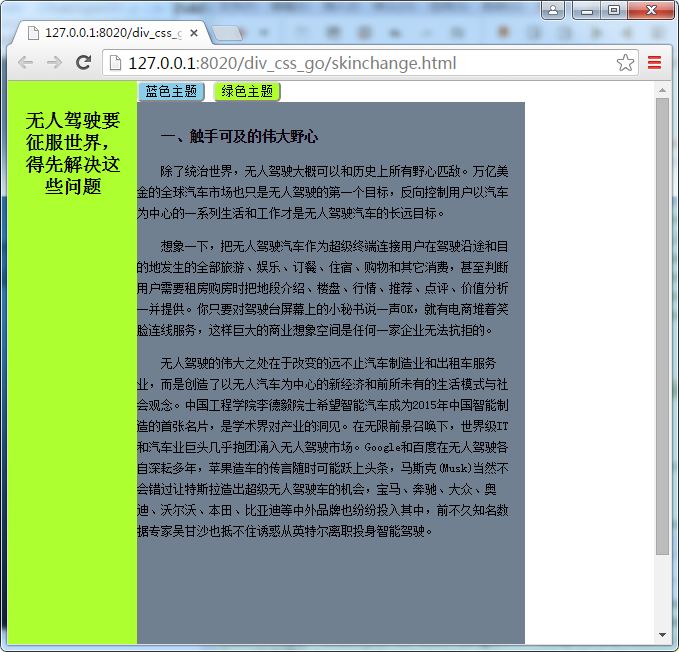Open the Chrome hamburger menu
679x652 pixels.
pos(655,63)
